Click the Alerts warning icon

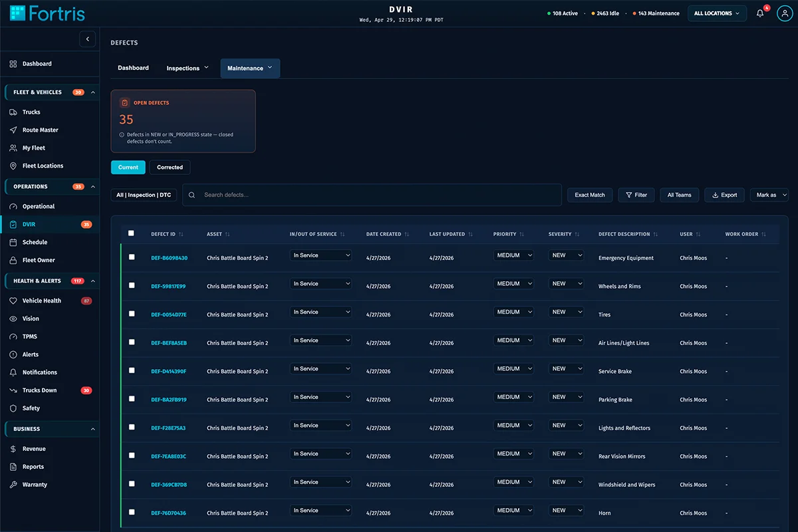(13, 355)
